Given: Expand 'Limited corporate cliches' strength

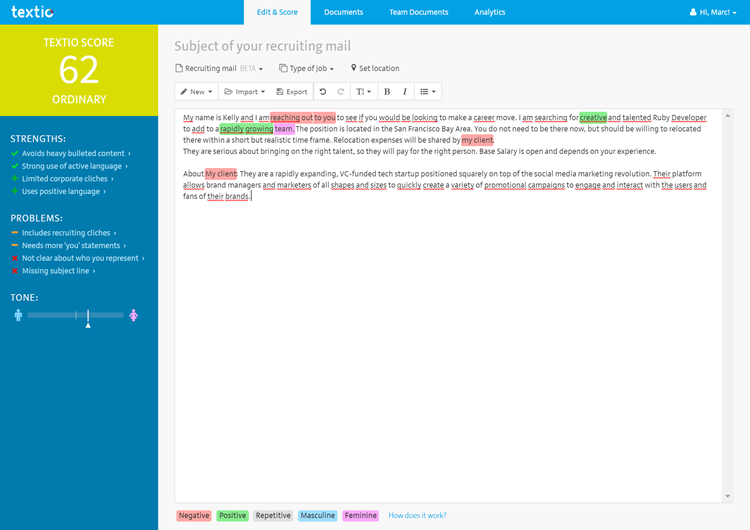Looking at the screenshot, I should pos(65,178).
